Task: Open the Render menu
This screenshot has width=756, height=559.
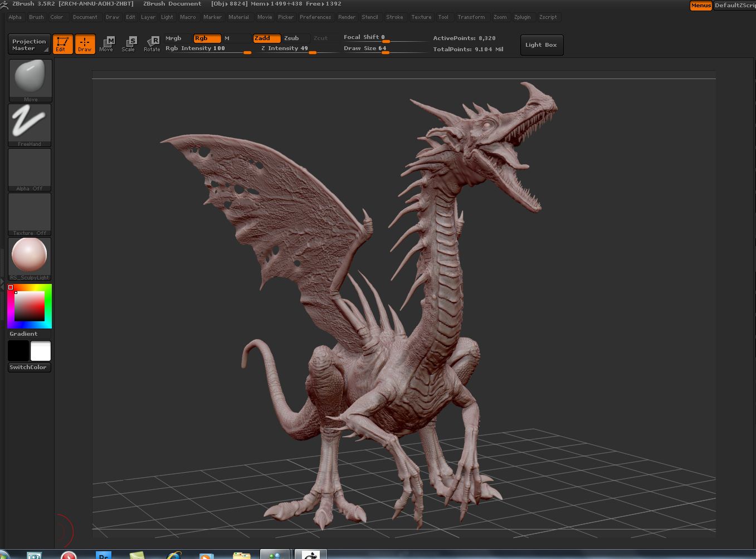Action: [347, 17]
